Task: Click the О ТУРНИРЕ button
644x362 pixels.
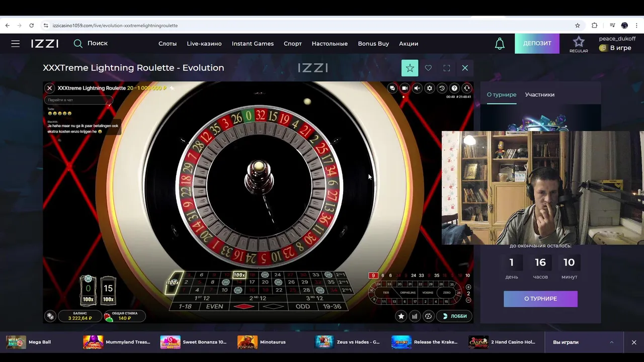Action: pyautogui.click(x=540, y=299)
